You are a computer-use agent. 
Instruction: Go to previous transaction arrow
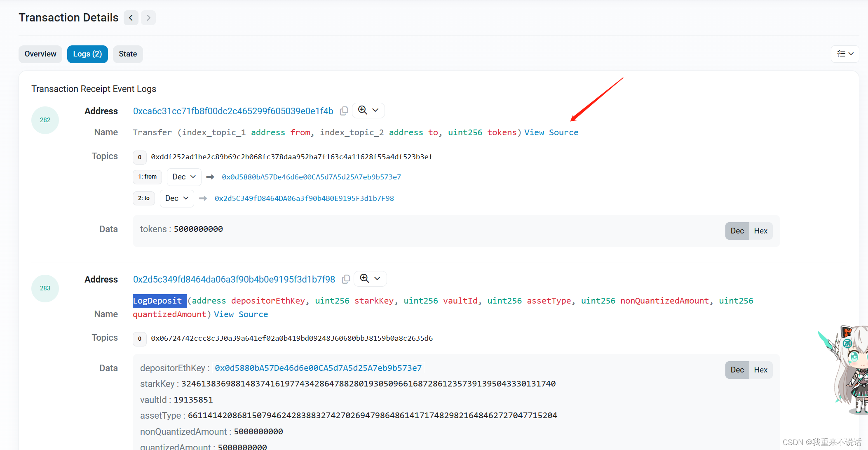tap(131, 18)
